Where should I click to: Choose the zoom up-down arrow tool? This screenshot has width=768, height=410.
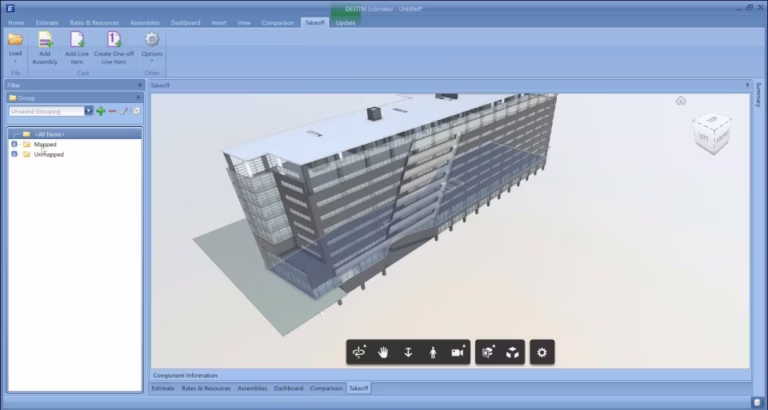(x=408, y=352)
